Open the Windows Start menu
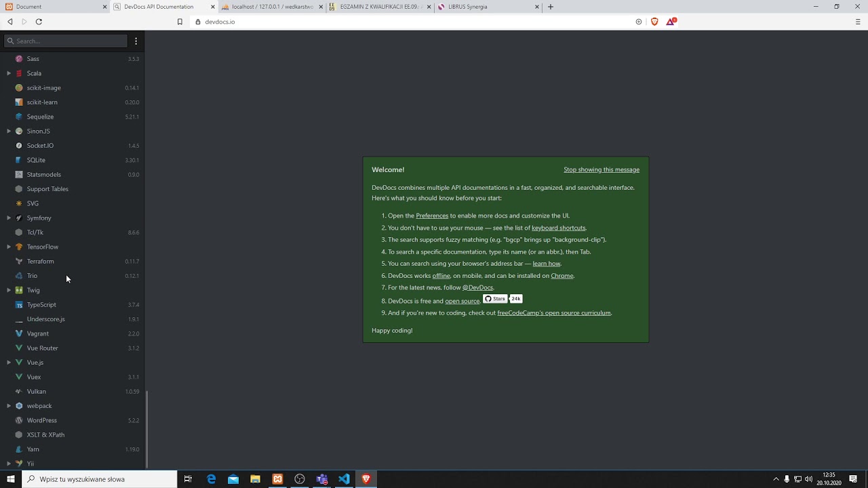This screenshot has width=868, height=488. [x=11, y=479]
